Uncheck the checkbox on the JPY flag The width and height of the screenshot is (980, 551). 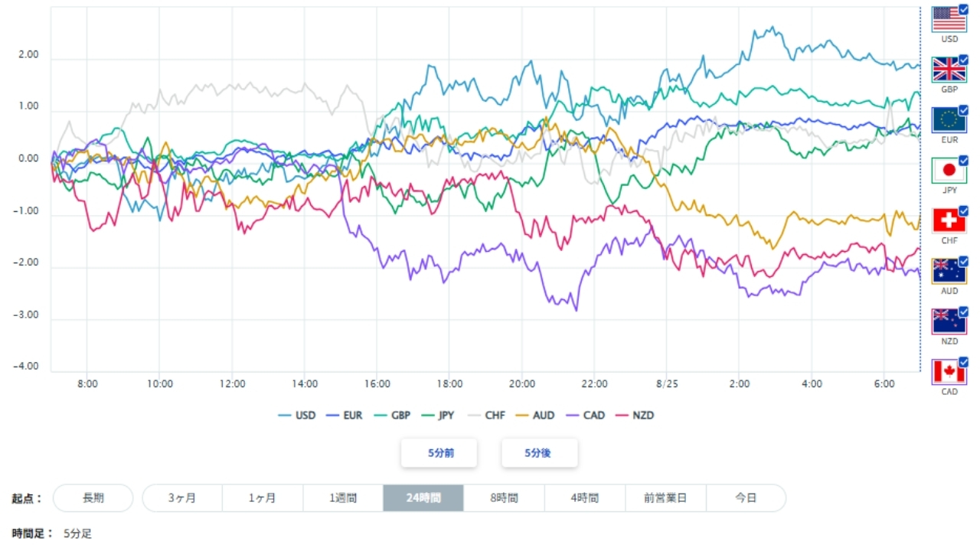(x=963, y=161)
